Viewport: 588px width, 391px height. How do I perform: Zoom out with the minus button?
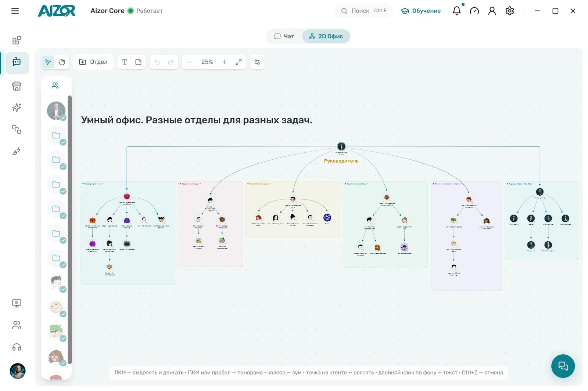pos(189,62)
